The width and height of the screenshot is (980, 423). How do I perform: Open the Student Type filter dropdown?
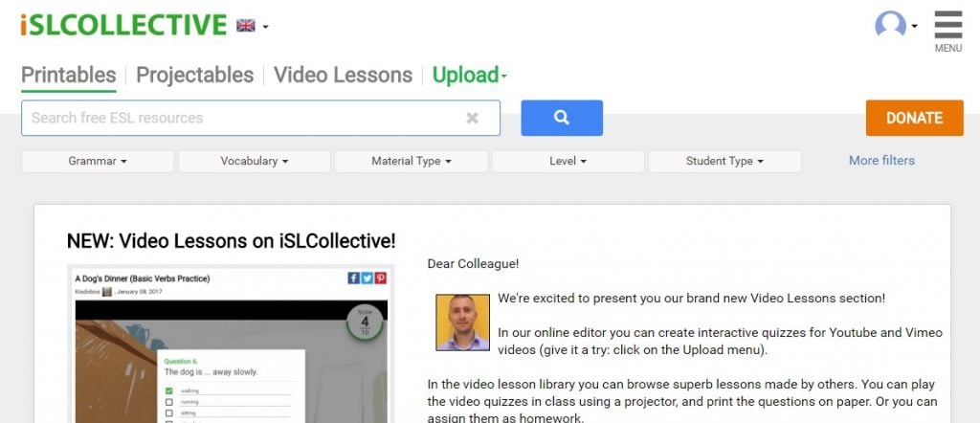click(725, 161)
